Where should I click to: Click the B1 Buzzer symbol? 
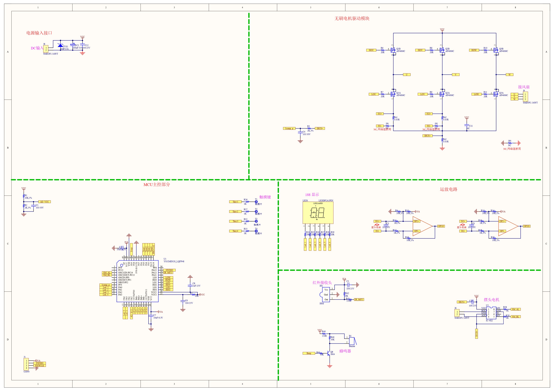point(353,341)
